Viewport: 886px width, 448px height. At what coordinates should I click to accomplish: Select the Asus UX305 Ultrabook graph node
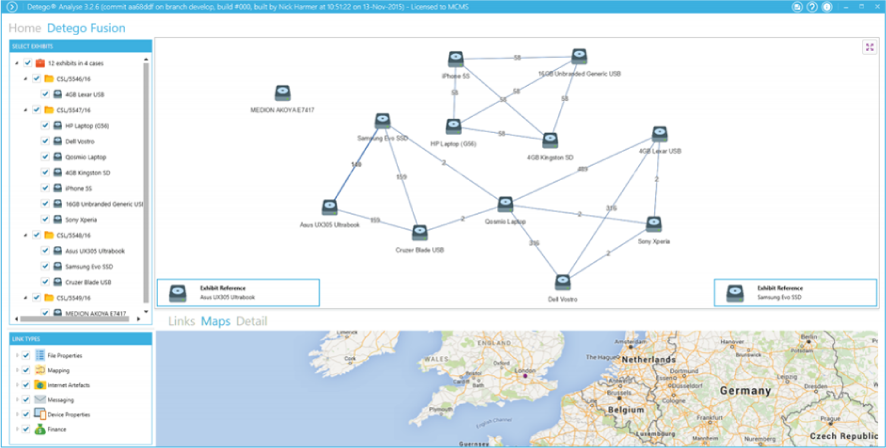point(330,208)
